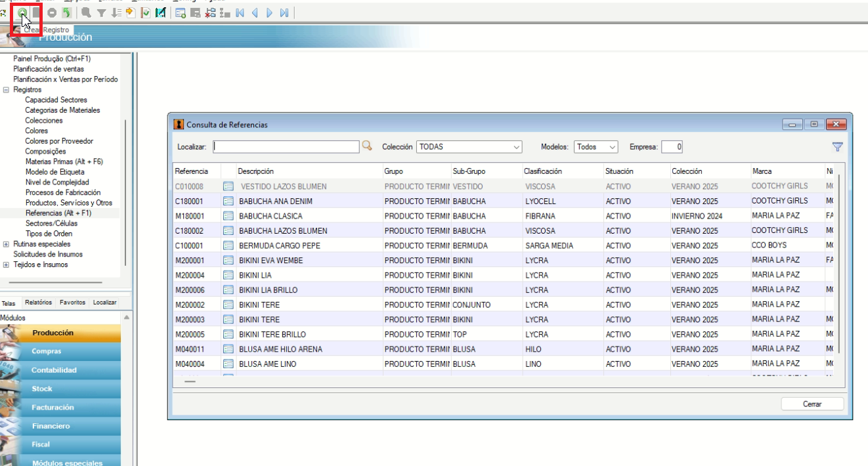Go to last record with toolbar arrow
This screenshot has width=868, height=466.
click(284, 12)
